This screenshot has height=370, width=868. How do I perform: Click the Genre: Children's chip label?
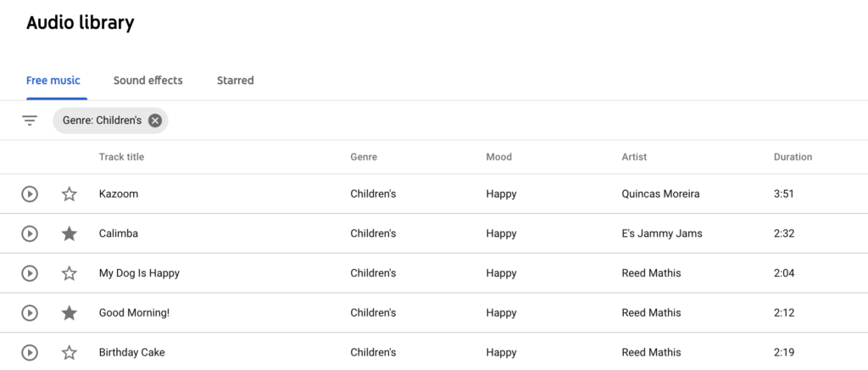tap(102, 121)
